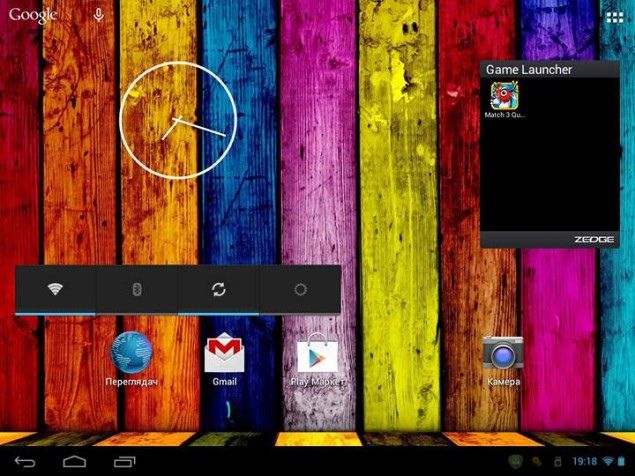
Task: Launch Play Маркет store app
Action: tap(317, 355)
